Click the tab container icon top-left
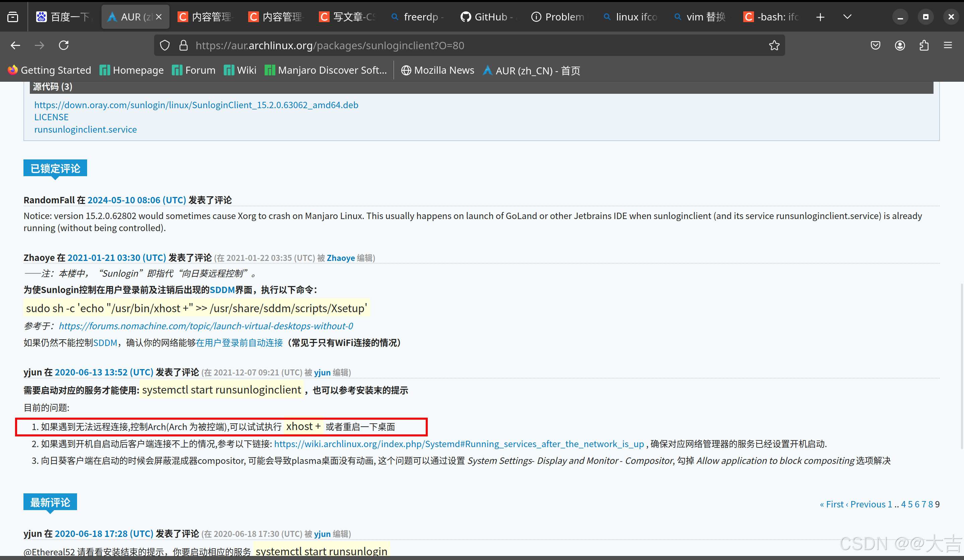The width and height of the screenshot is (964, 560). (13, 17)
